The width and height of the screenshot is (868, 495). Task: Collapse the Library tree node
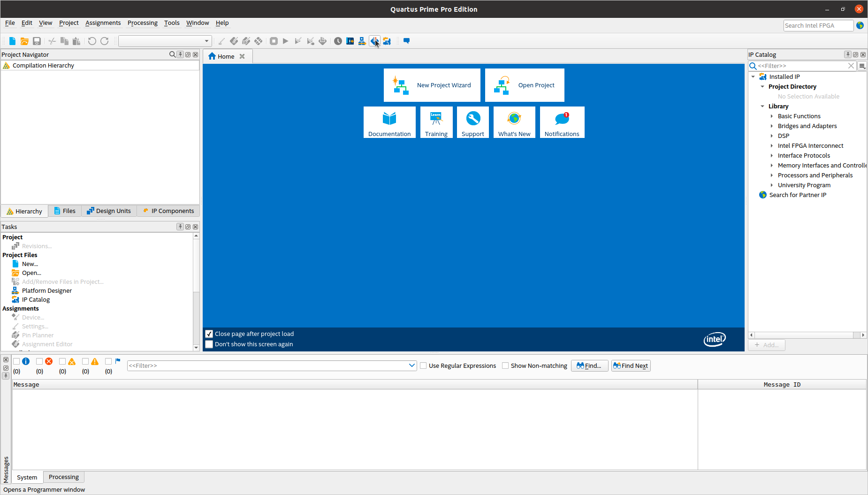click(762, 107)
